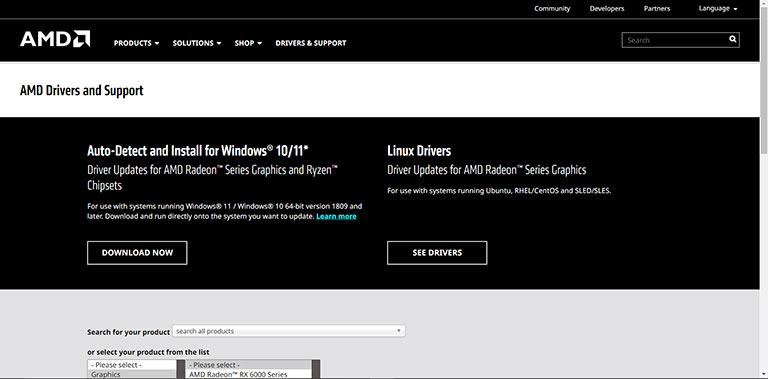Screen dimensions: 768x379
Task: Select "- Please select -" in the Graphics category list
Action: click(132, 365)
